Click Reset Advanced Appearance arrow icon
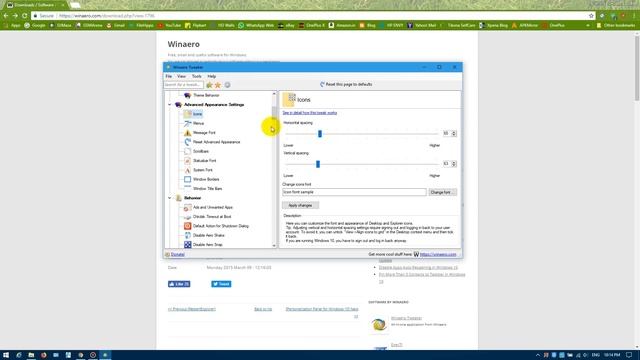Viewport: 640px width, 360px height. 187,142
